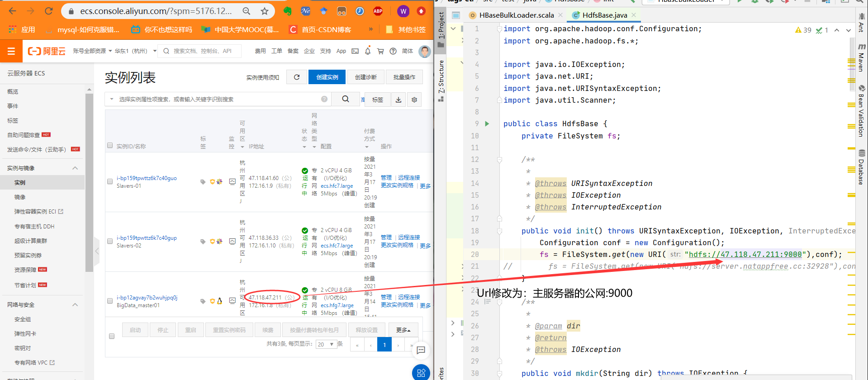Screen dimensions: 868x380
Task: Export instance list with download icon
Action: pyautogui.click(x=398, y=100)
